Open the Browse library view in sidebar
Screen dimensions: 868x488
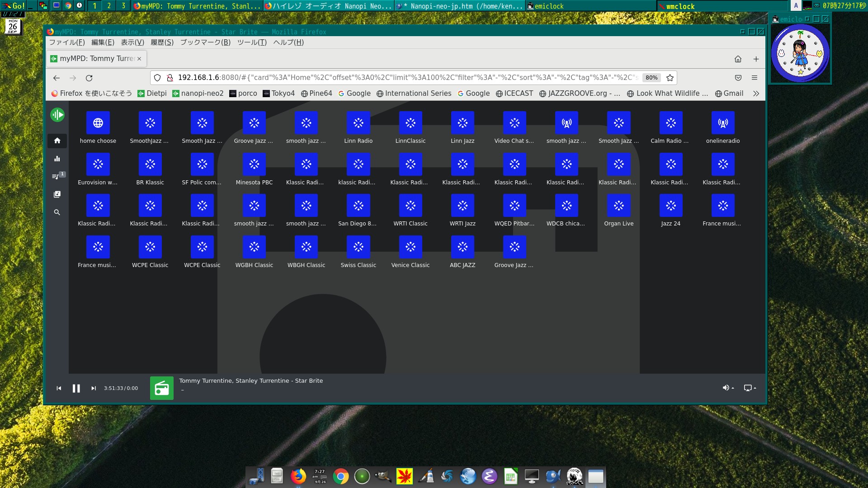tap(57, 194)
